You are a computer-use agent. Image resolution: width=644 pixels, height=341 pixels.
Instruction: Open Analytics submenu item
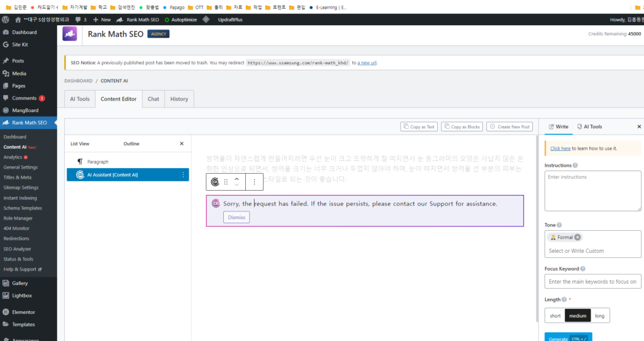click(x=13, y=157)
